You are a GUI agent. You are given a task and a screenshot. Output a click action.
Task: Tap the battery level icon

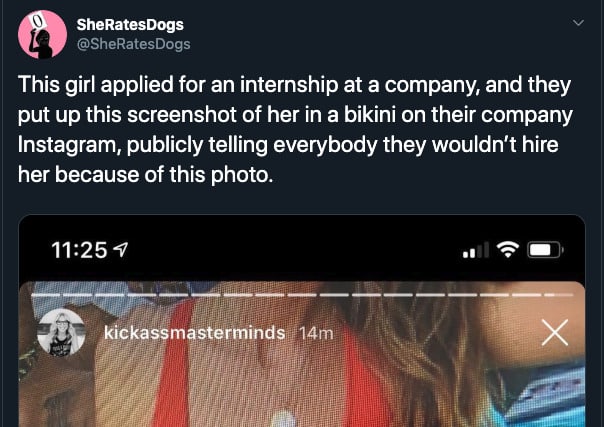545,250
